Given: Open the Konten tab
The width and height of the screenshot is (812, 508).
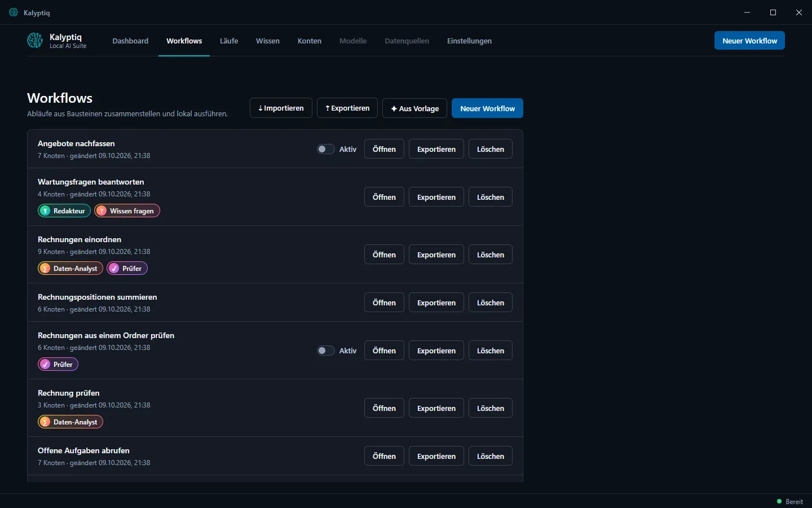Looking at the screenshot, I should point(310,41).
